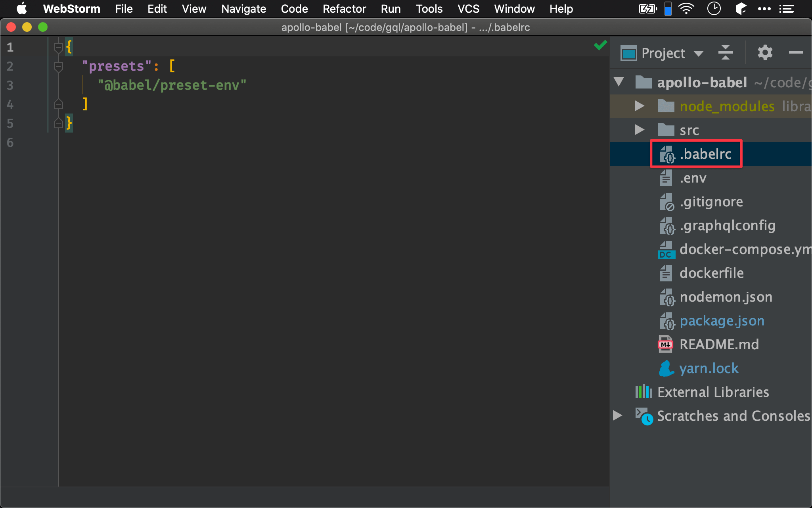Click the .env text file icon
This screenshot has width=812, height=508.
pyautogui.click(x=666, y=178)
